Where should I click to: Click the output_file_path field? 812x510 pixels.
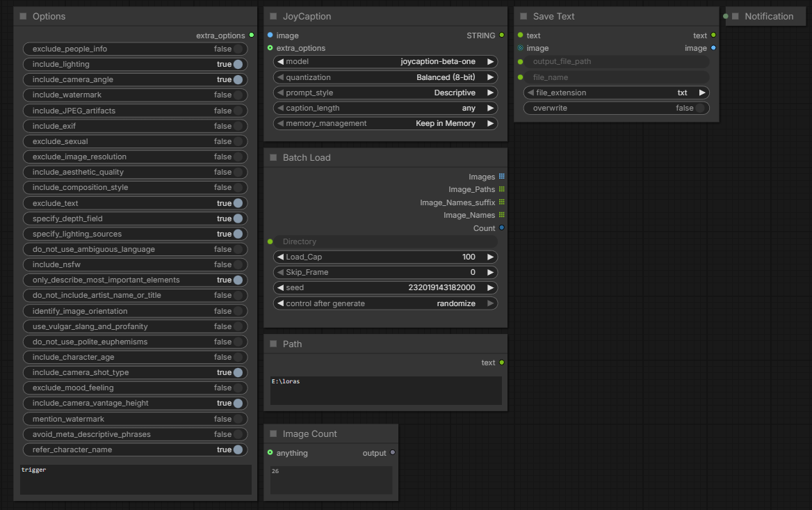coord(616,61)
